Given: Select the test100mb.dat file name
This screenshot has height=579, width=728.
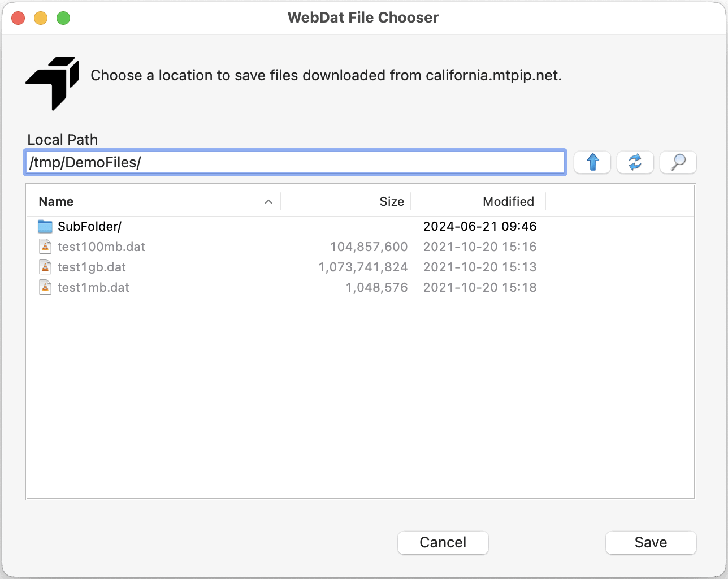Looking at the screenshot, I should tap(101, 247).
